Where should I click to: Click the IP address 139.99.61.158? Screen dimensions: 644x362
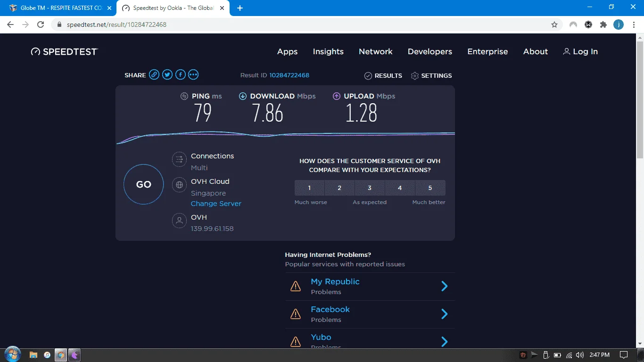click(x=212, y=229)
